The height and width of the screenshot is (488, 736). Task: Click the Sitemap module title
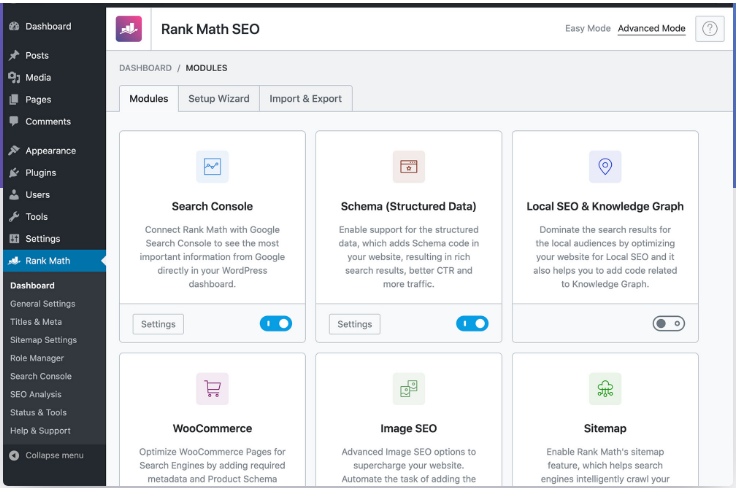(x=605, y=428)
